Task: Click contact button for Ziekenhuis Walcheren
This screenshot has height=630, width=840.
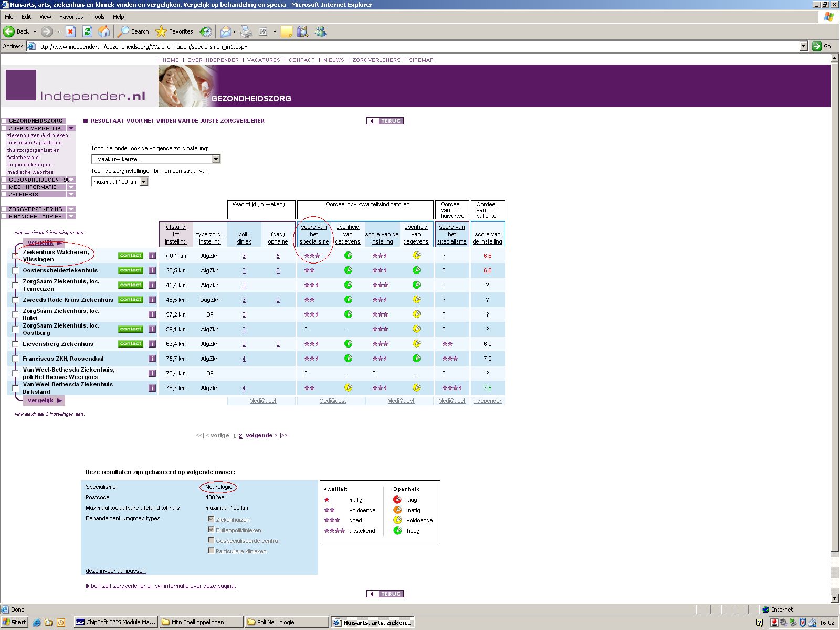Action: click(131, 256)
